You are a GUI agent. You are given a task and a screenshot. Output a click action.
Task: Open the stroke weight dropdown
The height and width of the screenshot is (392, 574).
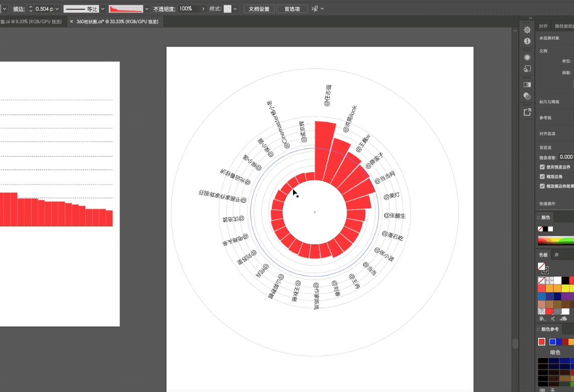point(57,9)
